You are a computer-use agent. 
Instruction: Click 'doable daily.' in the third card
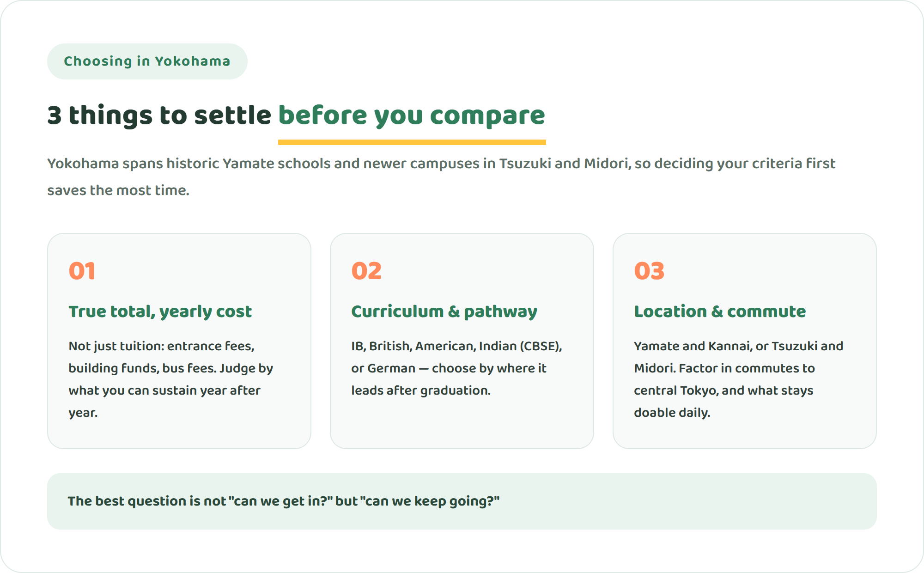(x=672, y=412)
